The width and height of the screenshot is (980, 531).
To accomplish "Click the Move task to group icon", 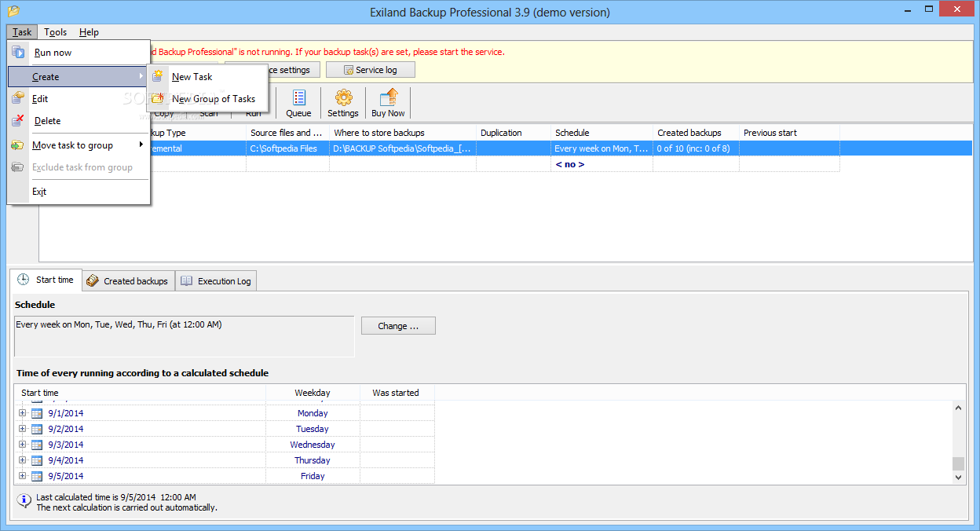I will coord(18,145).
